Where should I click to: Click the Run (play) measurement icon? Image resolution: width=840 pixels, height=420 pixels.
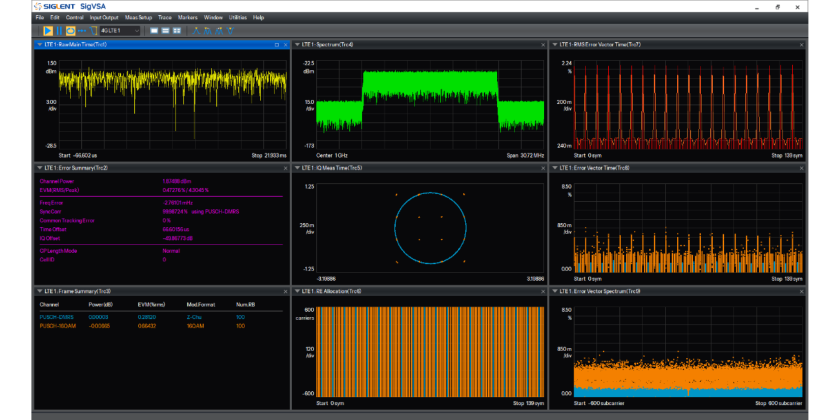coord(47,31)
